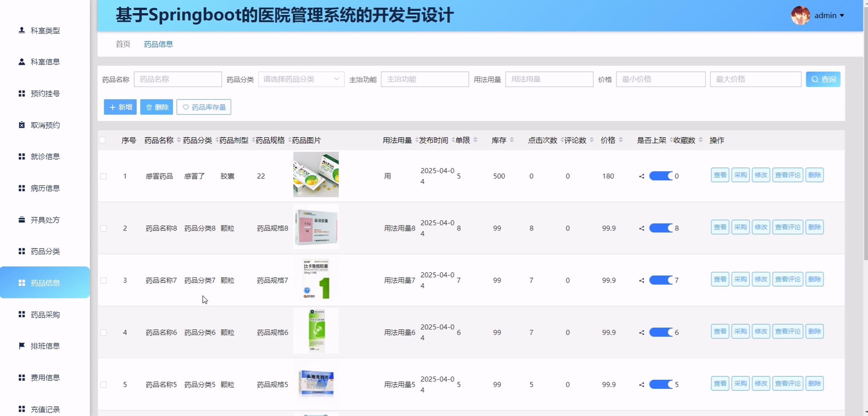Expand the admin user dropdown arrow
This screenshot has width=868, height=416.
[842, 15]
